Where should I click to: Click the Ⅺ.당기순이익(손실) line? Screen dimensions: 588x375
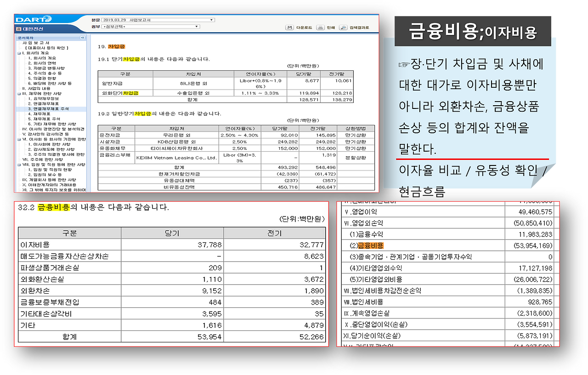click(x=372, y=335)
